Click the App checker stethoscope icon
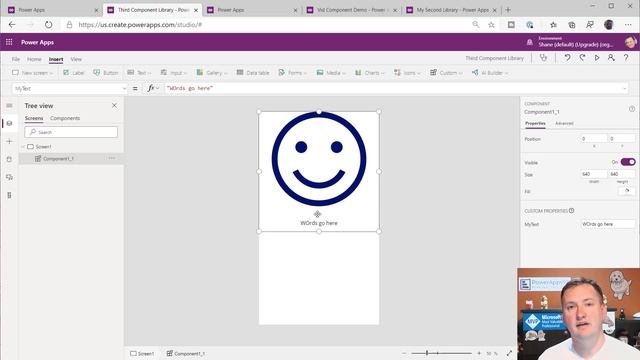The image size is (640, 360). (543, 58)
